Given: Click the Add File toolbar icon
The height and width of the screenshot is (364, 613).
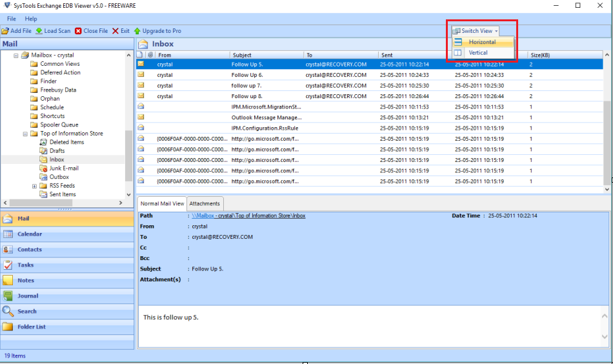Looking at the screenshot, I should 5,31.
